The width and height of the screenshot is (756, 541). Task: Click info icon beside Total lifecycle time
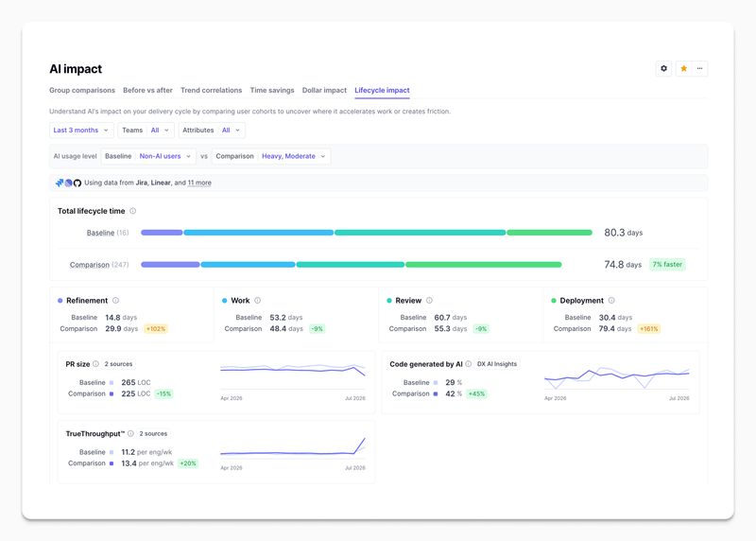[x=133, y=211]
